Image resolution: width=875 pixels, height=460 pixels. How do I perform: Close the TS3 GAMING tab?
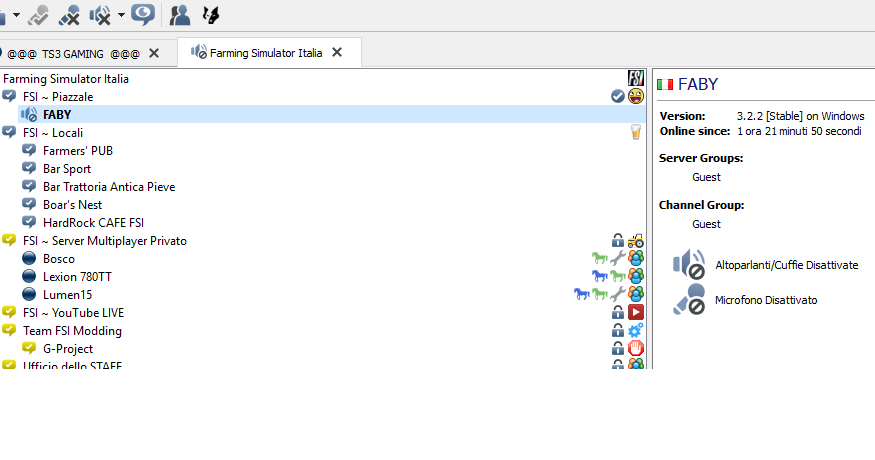click(x=153, y=53)
